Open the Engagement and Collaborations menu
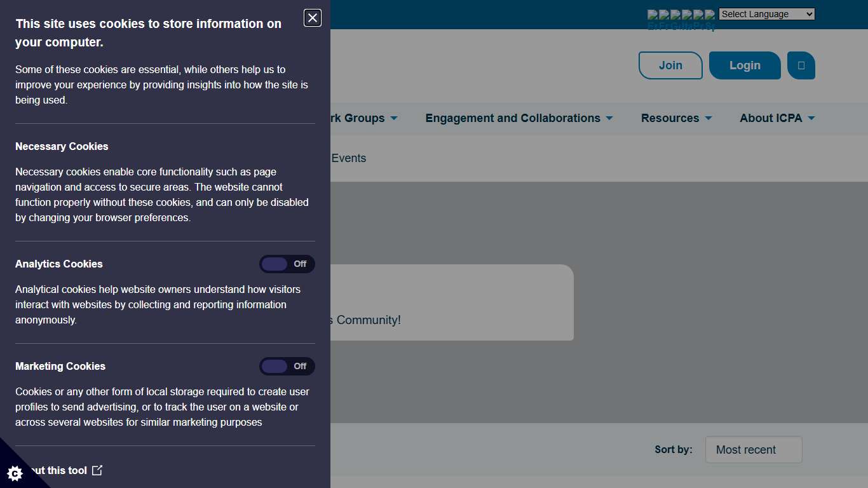The image size is (868, 488). (519, 118)
